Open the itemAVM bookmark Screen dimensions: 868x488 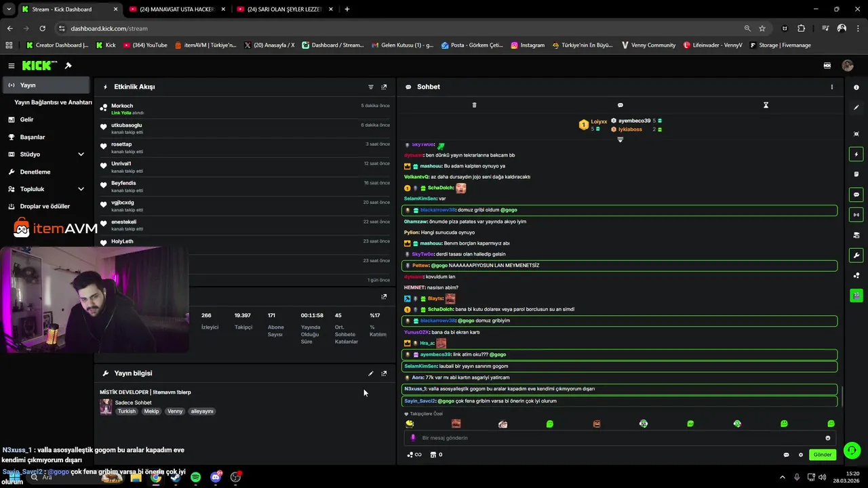(205, 45)
